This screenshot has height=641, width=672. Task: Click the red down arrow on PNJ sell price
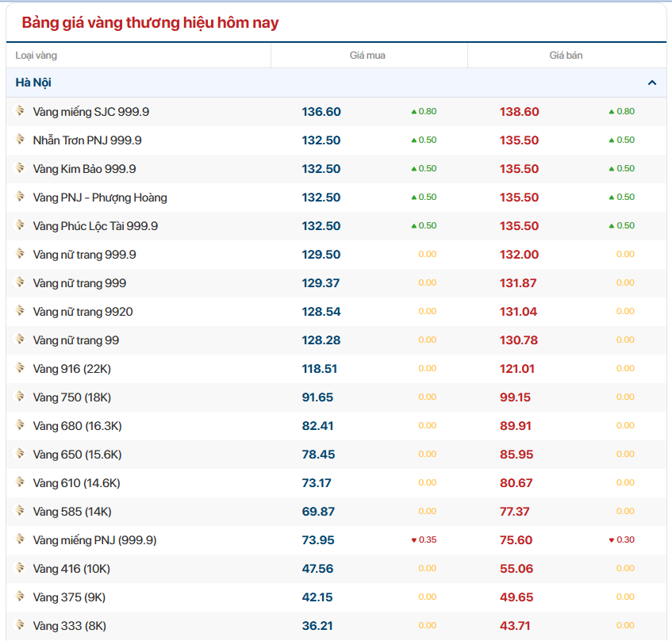(x=612, y=540)
